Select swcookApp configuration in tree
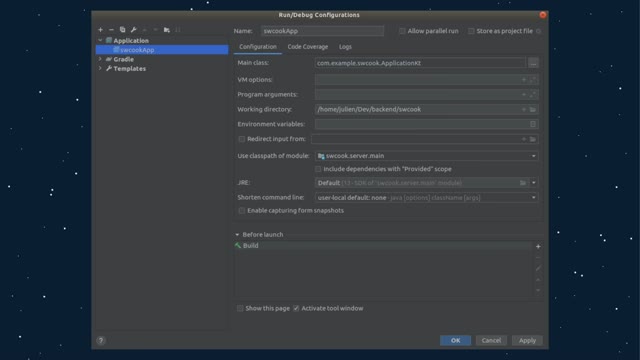 point(162,50)
